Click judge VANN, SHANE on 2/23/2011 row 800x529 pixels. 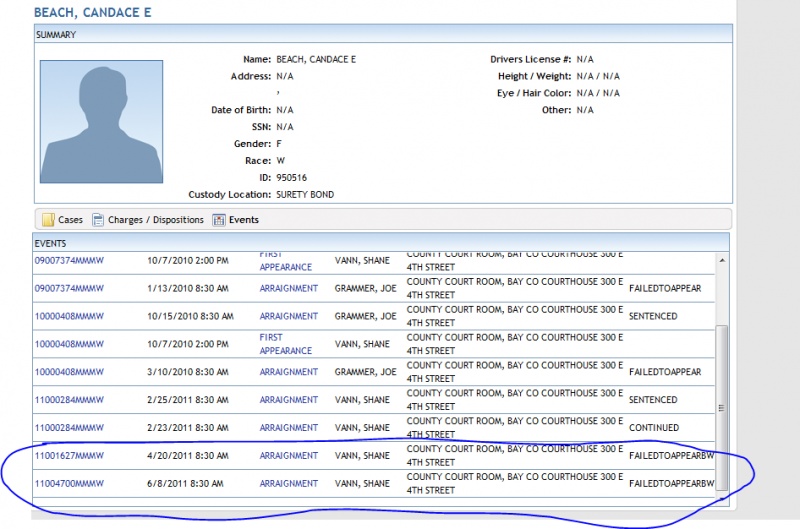click(x=362, y=427)
